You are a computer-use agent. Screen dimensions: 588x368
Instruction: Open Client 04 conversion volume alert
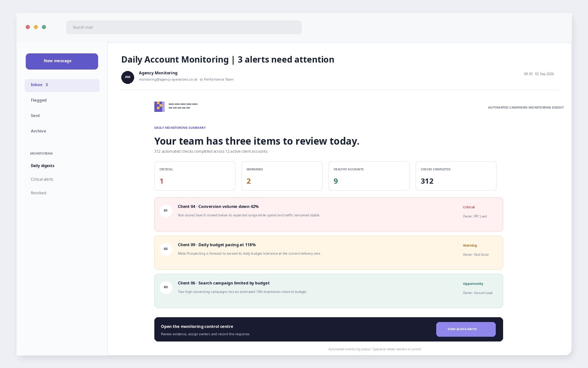(329, 215)
